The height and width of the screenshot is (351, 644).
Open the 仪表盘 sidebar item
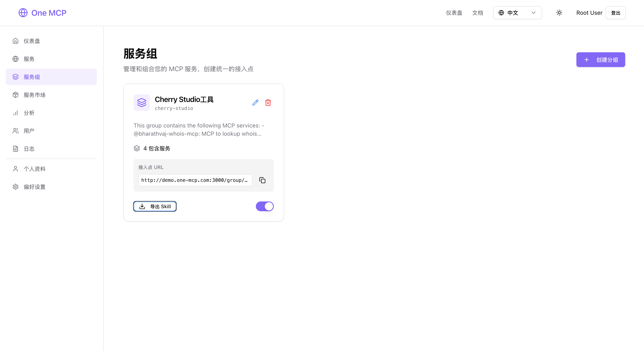pyautogui.click(x=51, y=41)
